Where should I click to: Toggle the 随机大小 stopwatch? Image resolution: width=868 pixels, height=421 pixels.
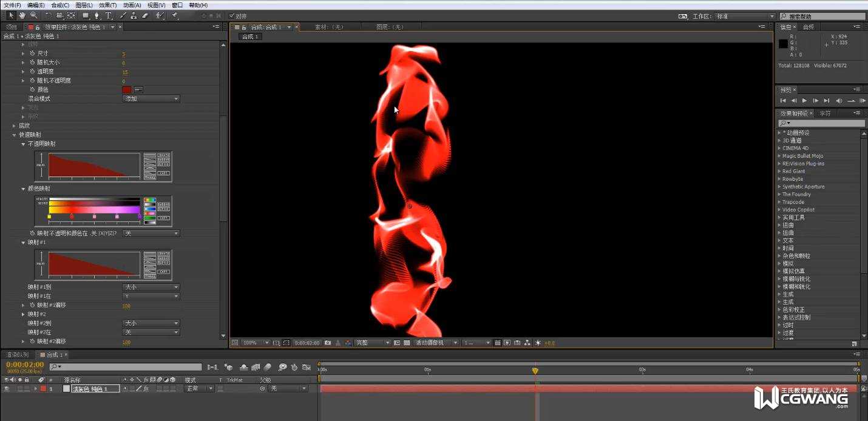coord(32,62)
